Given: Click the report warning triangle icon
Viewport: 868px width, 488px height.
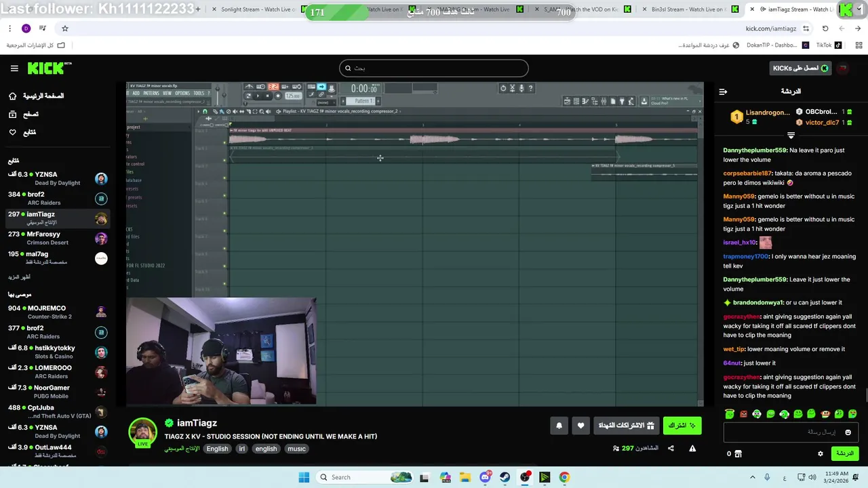Looking at the screenshot, I should coord(692,448).
